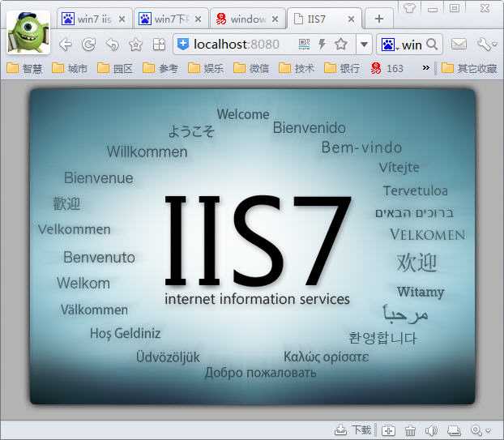The height and width of the screenshot is (440, 504).
Task: Click the IIS7 welcome image
Action: 253,246
